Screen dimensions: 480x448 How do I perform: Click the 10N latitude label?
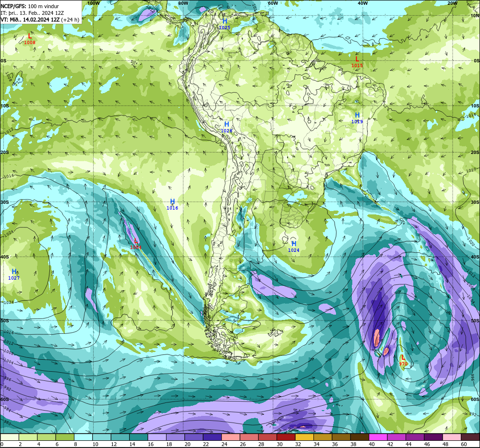(x=475, y=16)
